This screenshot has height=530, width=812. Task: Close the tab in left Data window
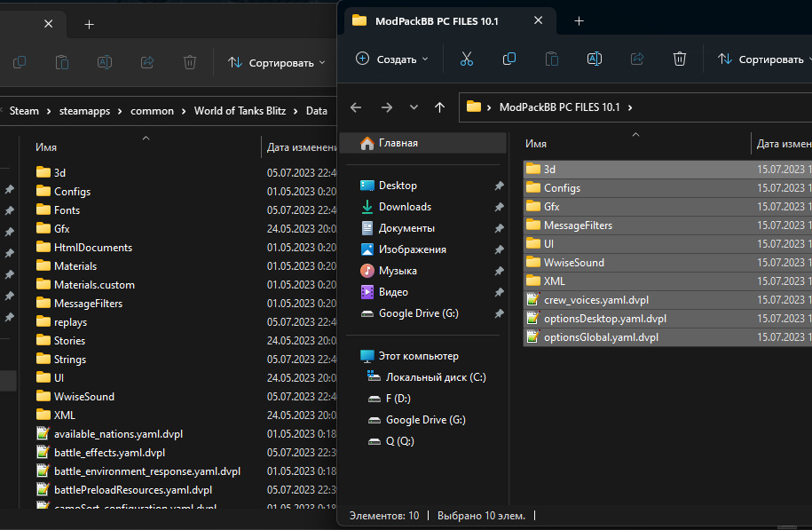[48, 24]
